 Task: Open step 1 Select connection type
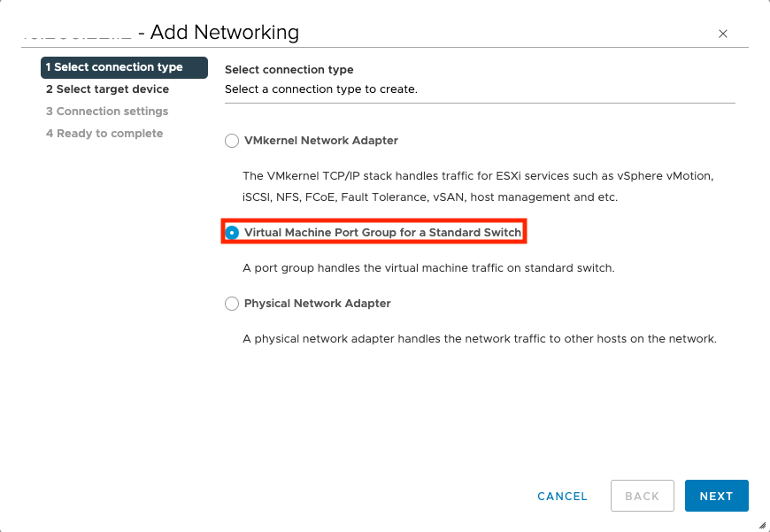tap(114, 67)
